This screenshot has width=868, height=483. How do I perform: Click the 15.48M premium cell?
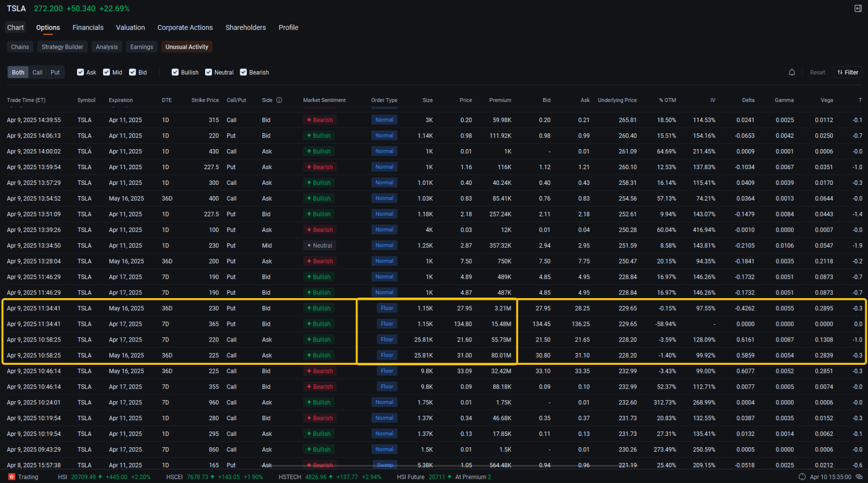pos(501,324)
